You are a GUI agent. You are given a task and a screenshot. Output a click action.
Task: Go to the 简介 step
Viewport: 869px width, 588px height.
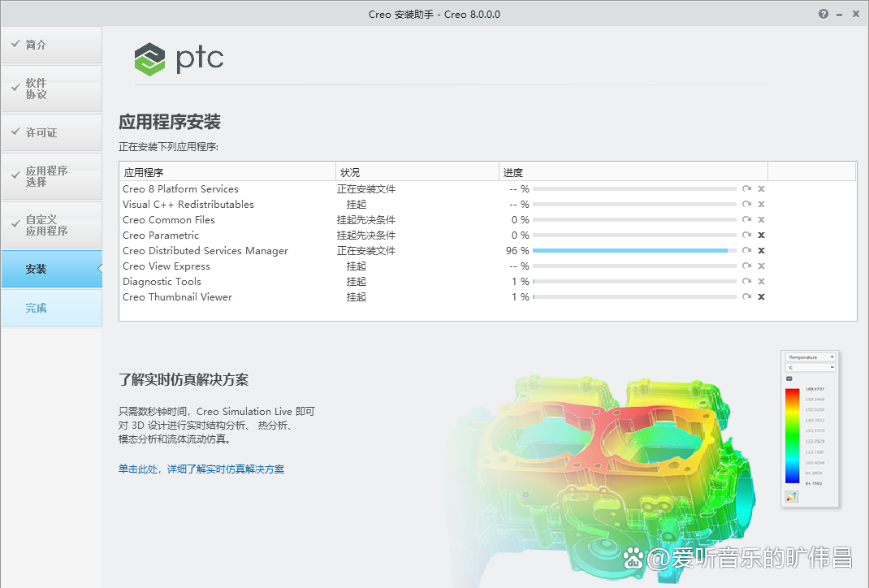(51, 45)
